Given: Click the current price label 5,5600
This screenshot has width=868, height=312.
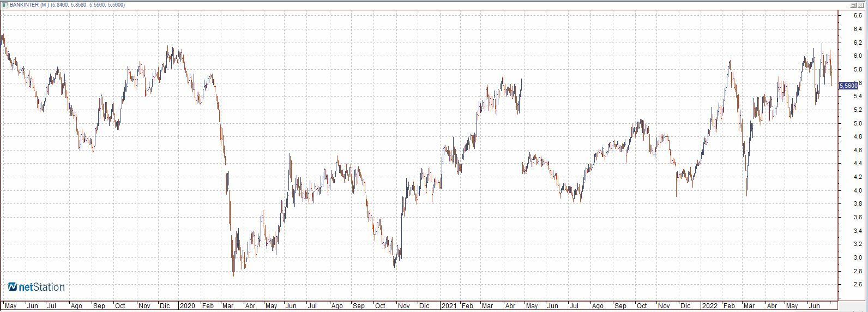Looking at the screenshot, I should click(848, 86).
